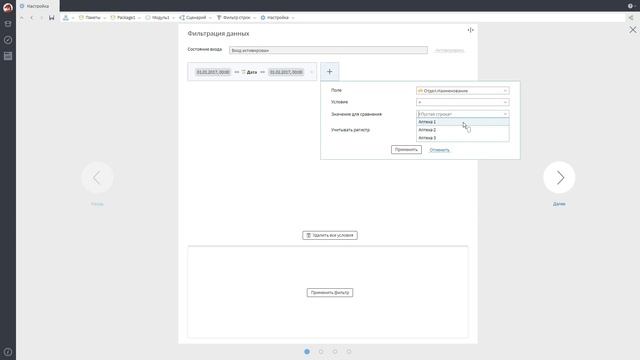
Task: Add a new condition with plus button
Action: (329, 72)
